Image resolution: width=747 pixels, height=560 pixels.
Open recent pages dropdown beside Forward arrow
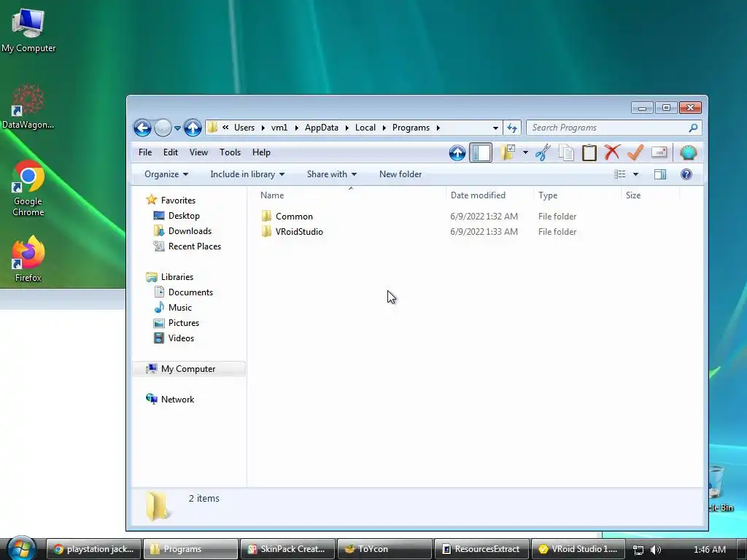pos(177,128)
